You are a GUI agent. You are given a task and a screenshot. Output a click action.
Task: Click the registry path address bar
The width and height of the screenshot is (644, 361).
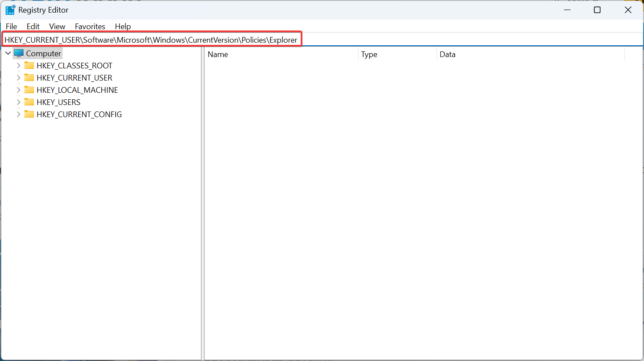[x=322, y=40]
